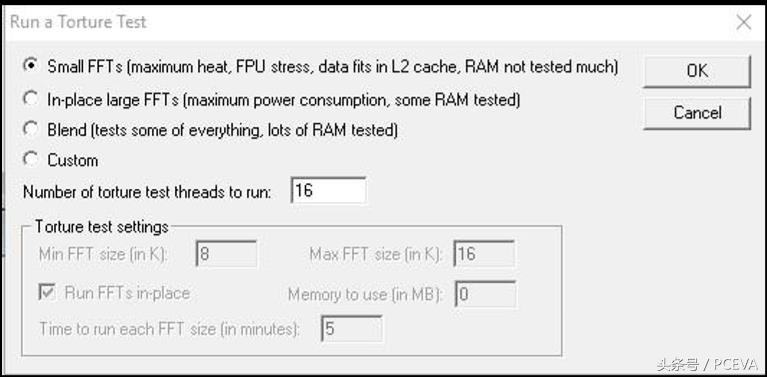767x377 pixels.
Task: Click the Time to run each FFT size label
Action: point(170,329)
